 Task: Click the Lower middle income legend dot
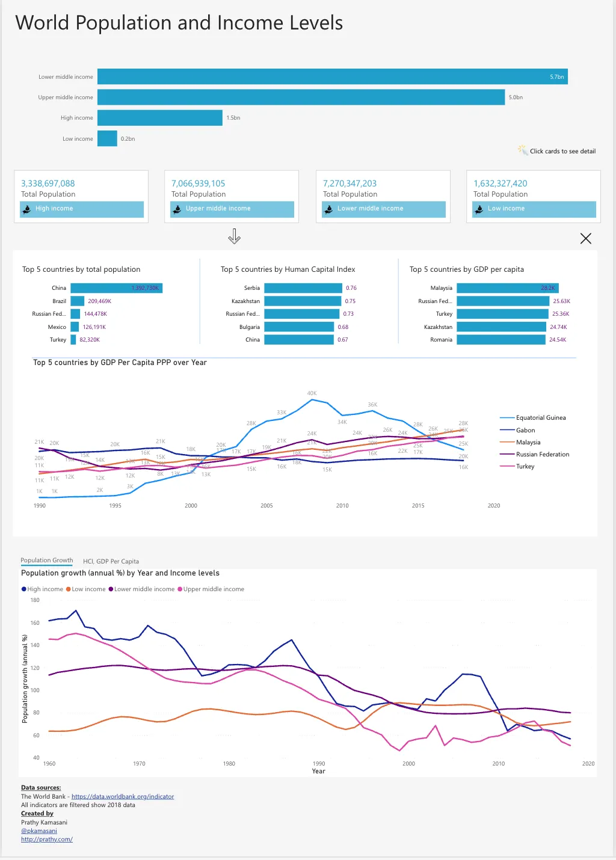pyautogui.click(x=111, y=589)
